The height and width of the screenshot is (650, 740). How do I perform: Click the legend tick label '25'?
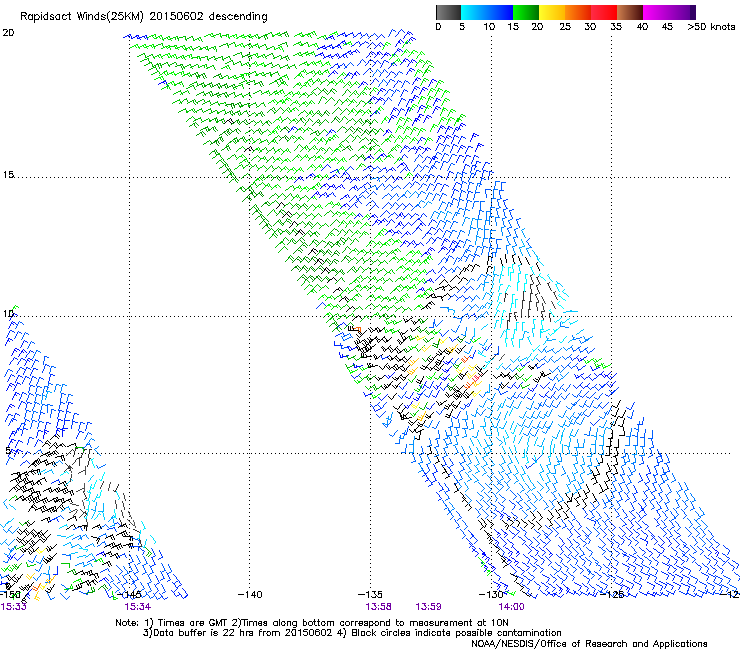[x=565, y=27]
